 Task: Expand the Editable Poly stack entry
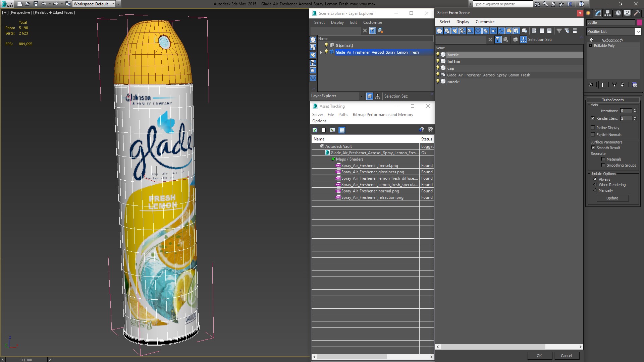click(590, 46)
